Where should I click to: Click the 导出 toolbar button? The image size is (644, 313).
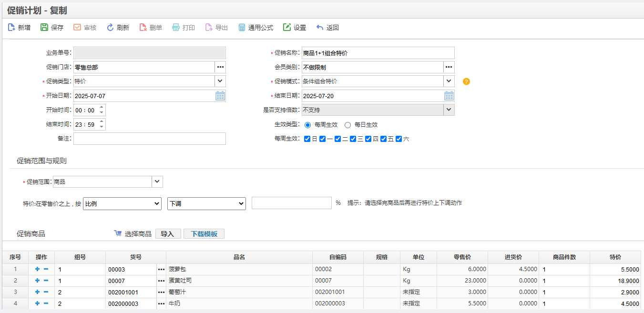click(x=216, y=28)
